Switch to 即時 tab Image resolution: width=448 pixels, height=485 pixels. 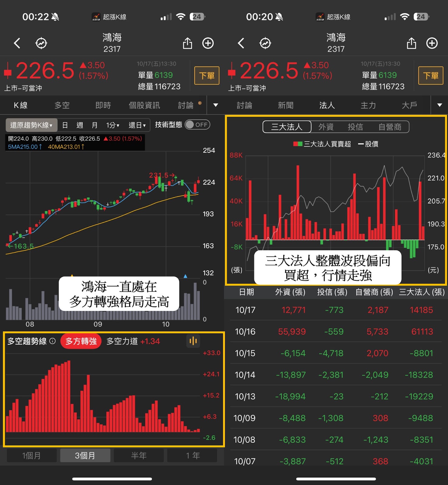pos(103,105)
